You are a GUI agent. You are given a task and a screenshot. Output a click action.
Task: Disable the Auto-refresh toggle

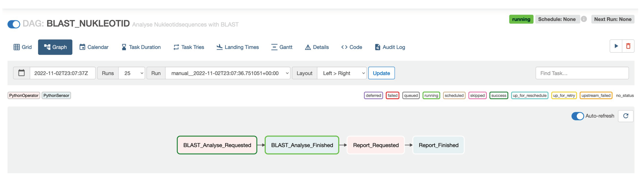pyautogui.click(x=577, y=116)
